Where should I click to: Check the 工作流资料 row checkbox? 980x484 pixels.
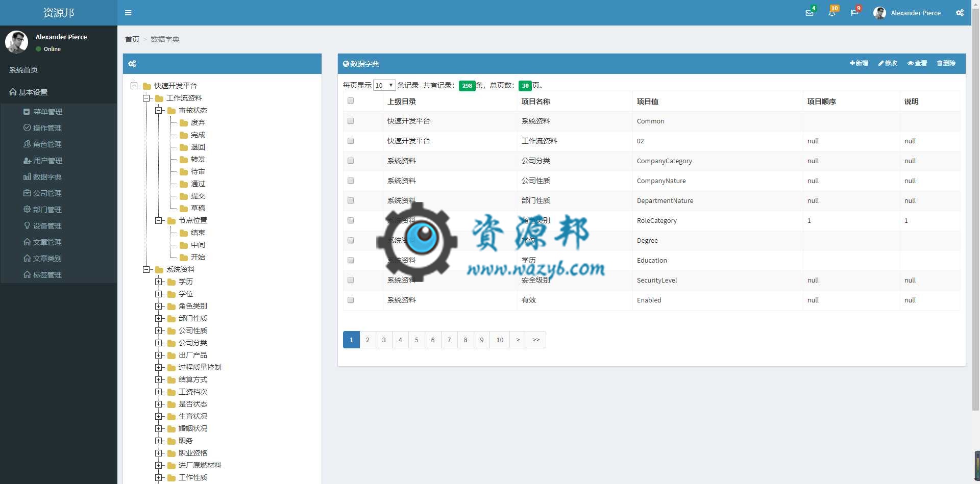351,141
